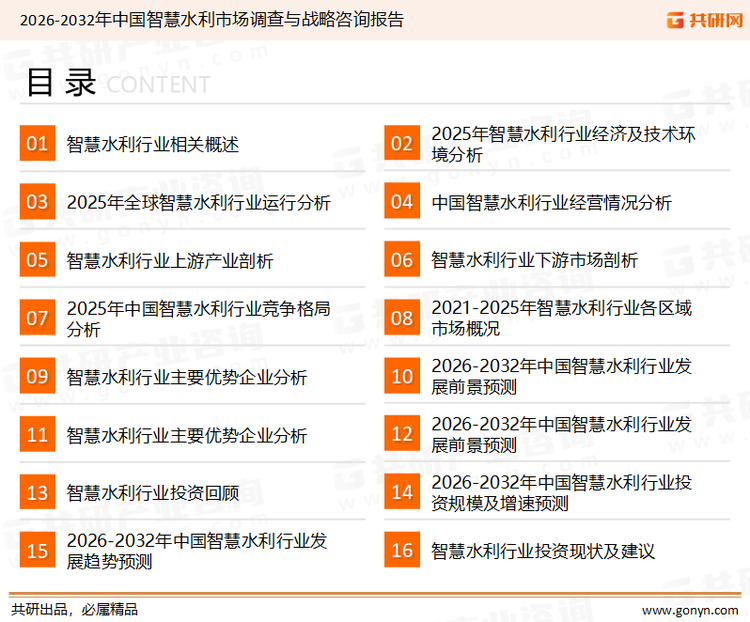Click the orange 07 chapter number box

coord(37,318)
